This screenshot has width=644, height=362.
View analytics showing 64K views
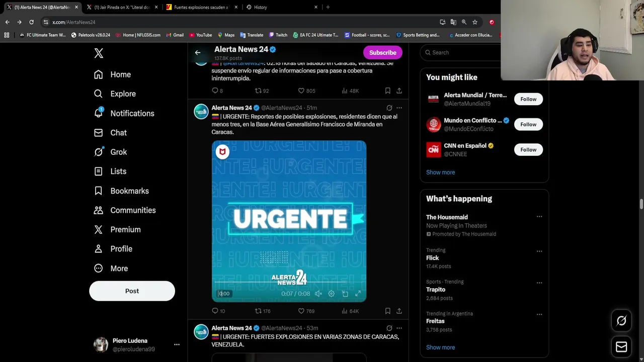point(350,311)
